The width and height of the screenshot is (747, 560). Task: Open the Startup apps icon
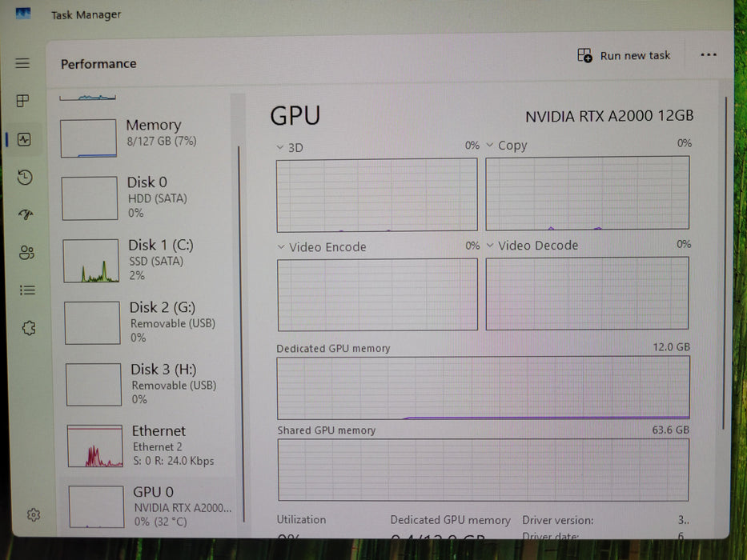pos(26,214)
